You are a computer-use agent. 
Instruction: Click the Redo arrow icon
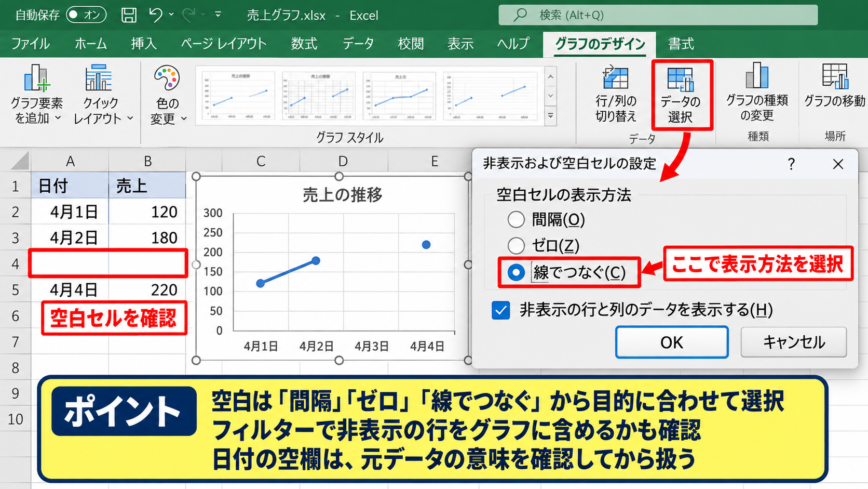click(x=188, y=15)
